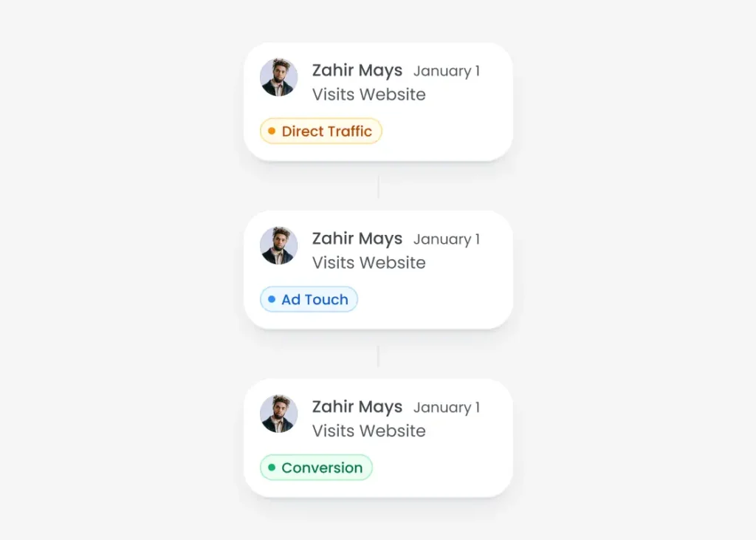Click the green dot in Conversion tag
The height and width of the screenshot is (540, 756).
(272, 468)
